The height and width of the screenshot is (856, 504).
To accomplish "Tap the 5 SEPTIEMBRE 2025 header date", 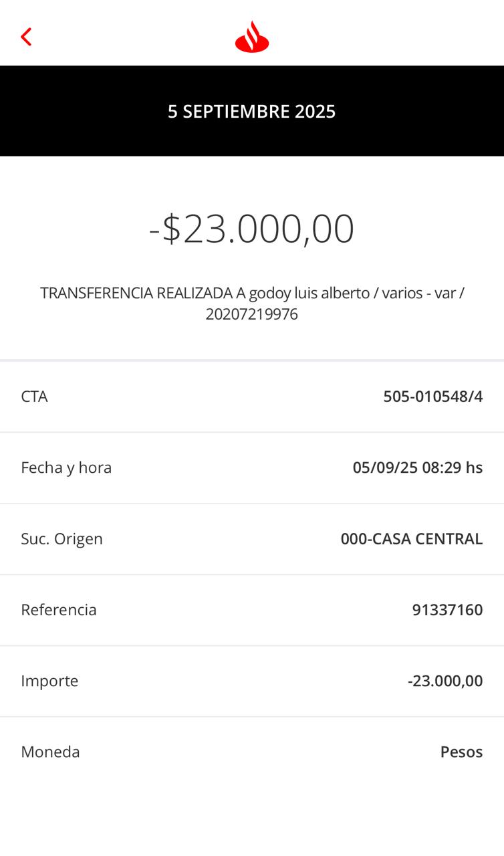I will (252, 111).
